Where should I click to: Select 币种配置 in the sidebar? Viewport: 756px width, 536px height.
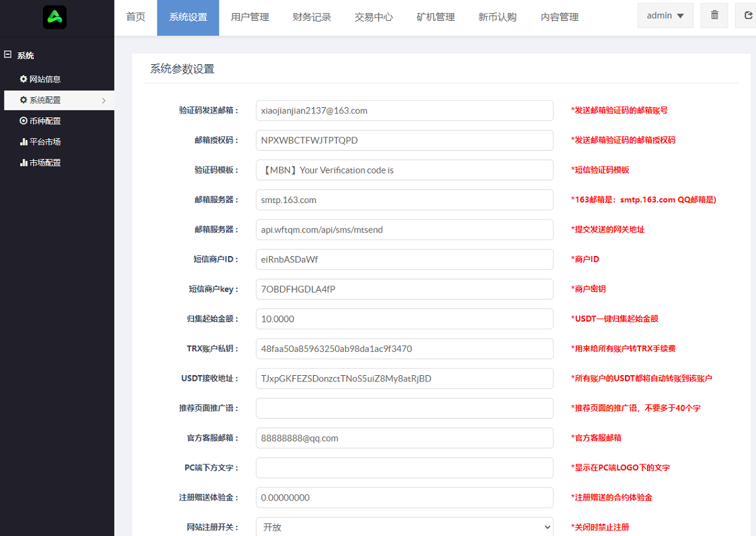40,121
